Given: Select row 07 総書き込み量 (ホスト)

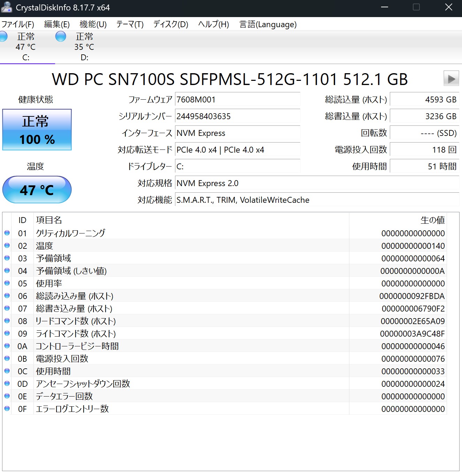Looking at the screenshot, I should click(x=225, y=308).
